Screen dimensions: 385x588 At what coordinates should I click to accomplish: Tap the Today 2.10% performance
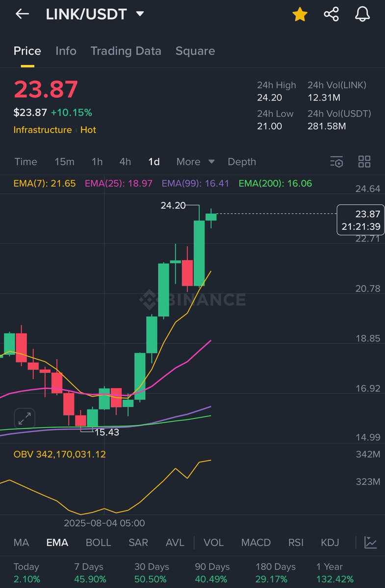point(26,573)
